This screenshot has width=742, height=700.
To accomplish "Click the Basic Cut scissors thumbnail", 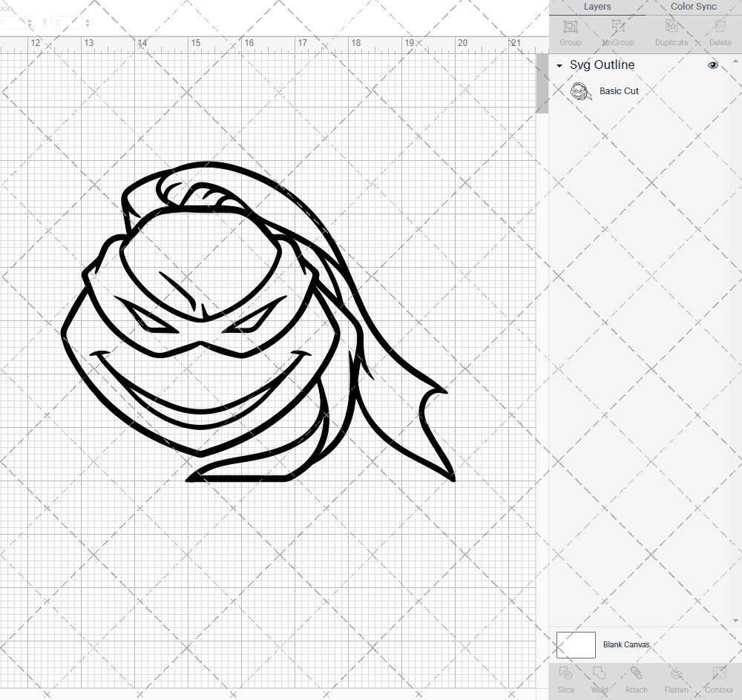I will pos(581,91).
